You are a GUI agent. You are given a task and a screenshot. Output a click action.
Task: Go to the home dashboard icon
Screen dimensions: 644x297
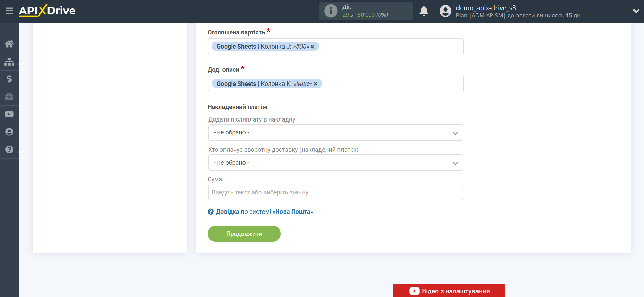click(9, 44)
